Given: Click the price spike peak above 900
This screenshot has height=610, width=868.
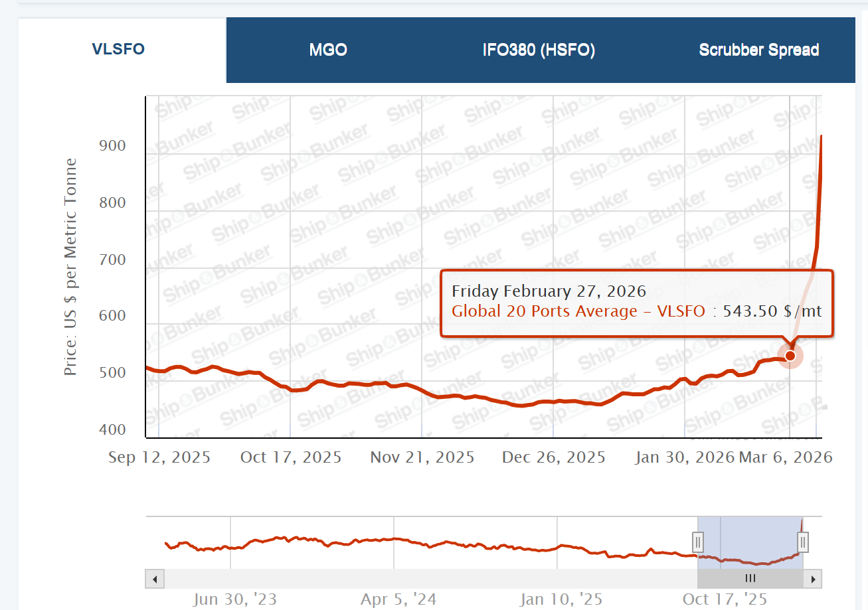Looking at the screenshot, I should [822, 137].
